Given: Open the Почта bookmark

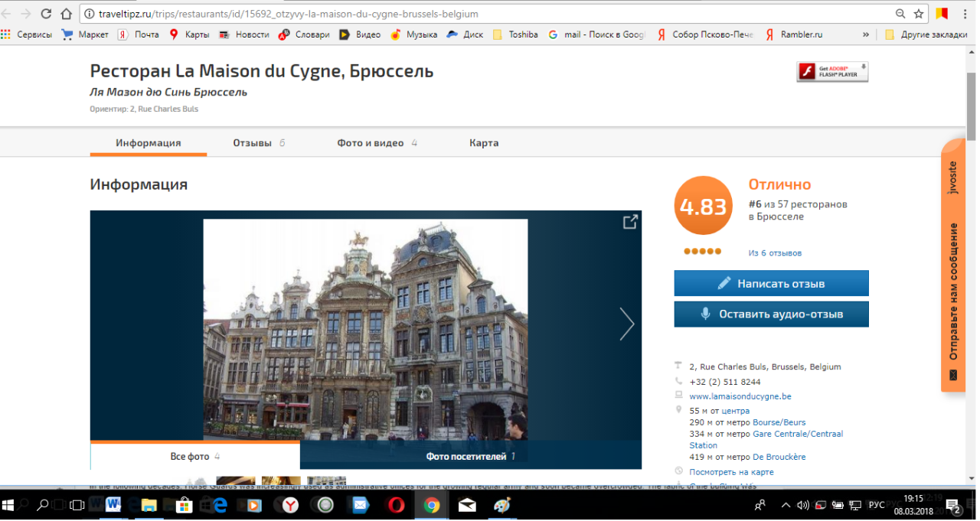Looking at the screenshot, I should point(139,34).
